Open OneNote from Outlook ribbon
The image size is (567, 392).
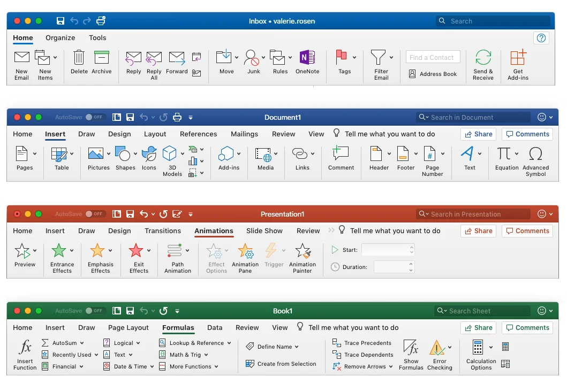(307, 62)
